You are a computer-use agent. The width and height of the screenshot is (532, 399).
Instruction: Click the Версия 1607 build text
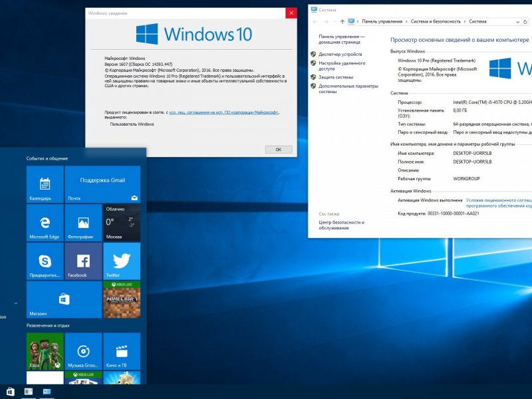pos(138,64)
